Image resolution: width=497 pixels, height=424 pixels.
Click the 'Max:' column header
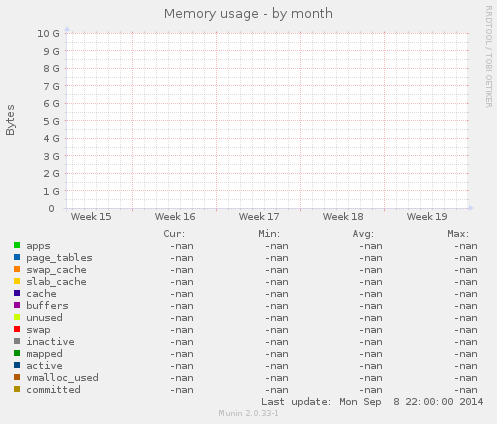(458, 234)
